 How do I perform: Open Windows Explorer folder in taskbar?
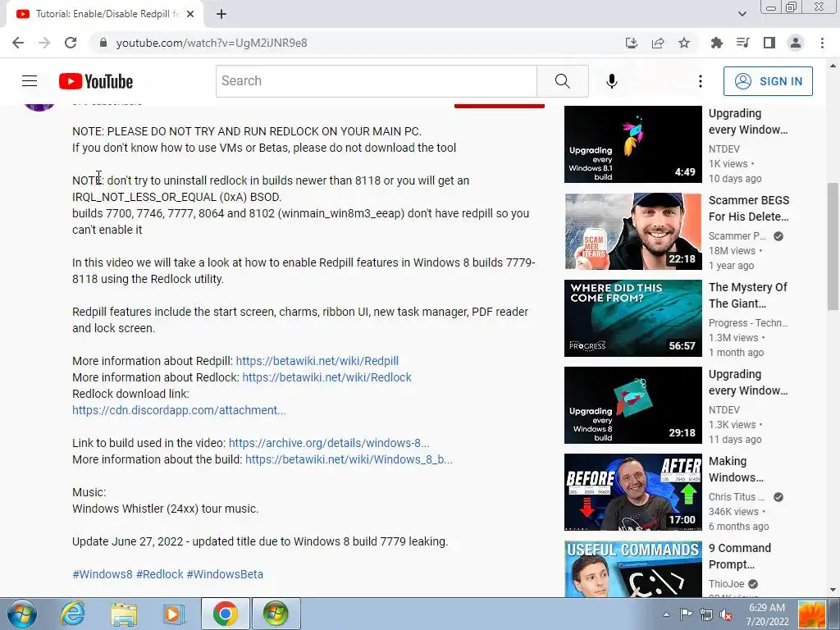[124, 614]
